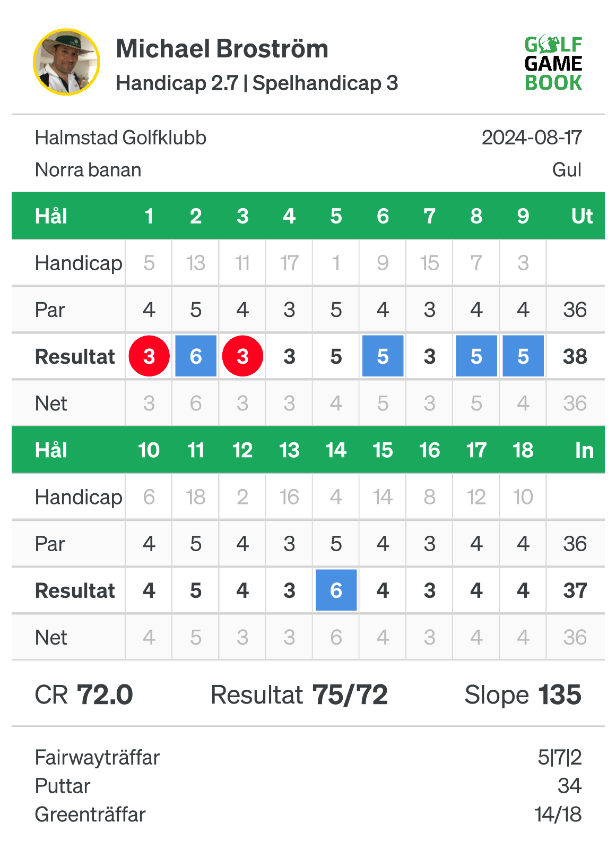Screen dimensions: 616x857
Task: Tap the blue bogey score on hole 6
Action: (383, 356)
